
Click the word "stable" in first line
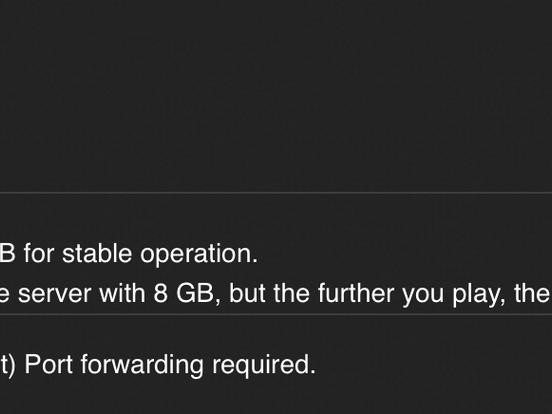click(x=97, y=253)
